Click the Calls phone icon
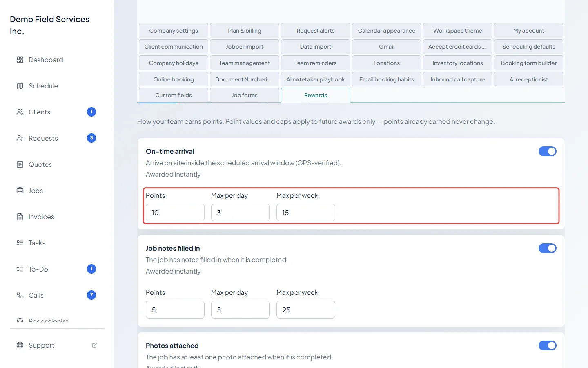 click(20, 295)
